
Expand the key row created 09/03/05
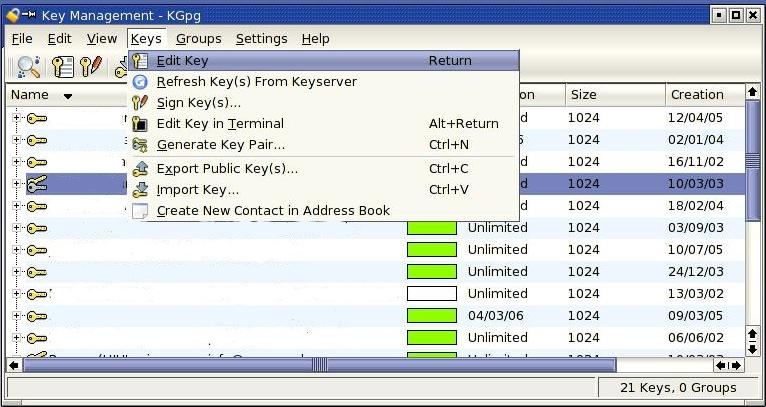(16, 316)
